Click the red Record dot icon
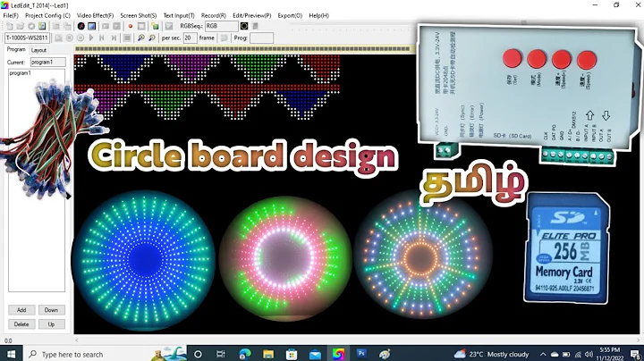Viewport: 644px width, 361px height. (x=131, y=26)
